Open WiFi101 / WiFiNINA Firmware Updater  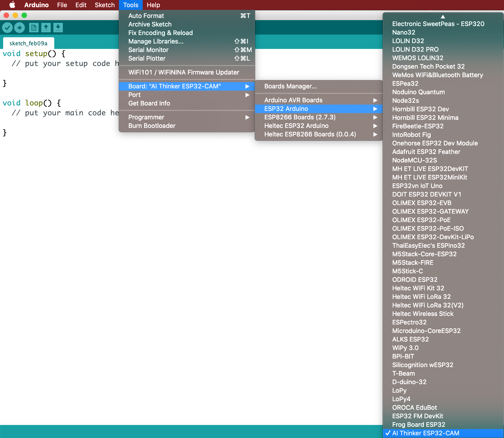tap(187, 72)
